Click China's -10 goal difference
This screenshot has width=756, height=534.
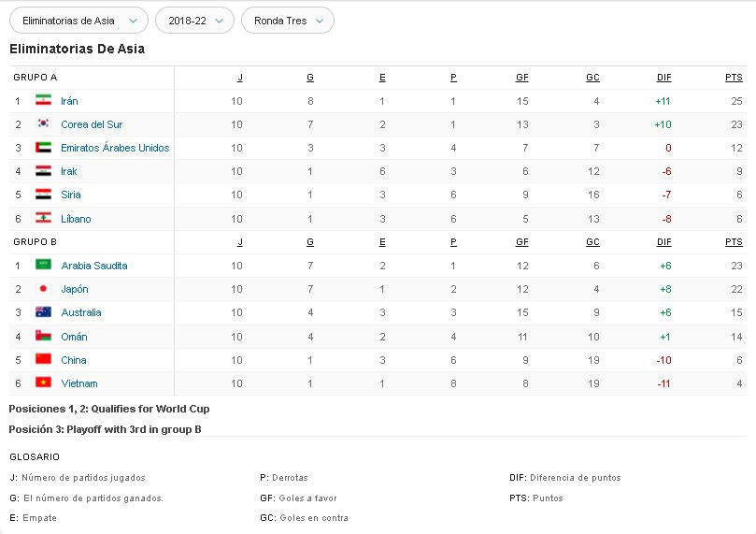[x=663, y=360]
